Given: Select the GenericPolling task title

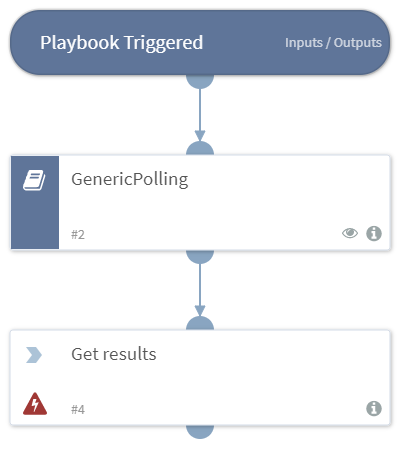Looking at the screenshot, I should click(130, 179).
